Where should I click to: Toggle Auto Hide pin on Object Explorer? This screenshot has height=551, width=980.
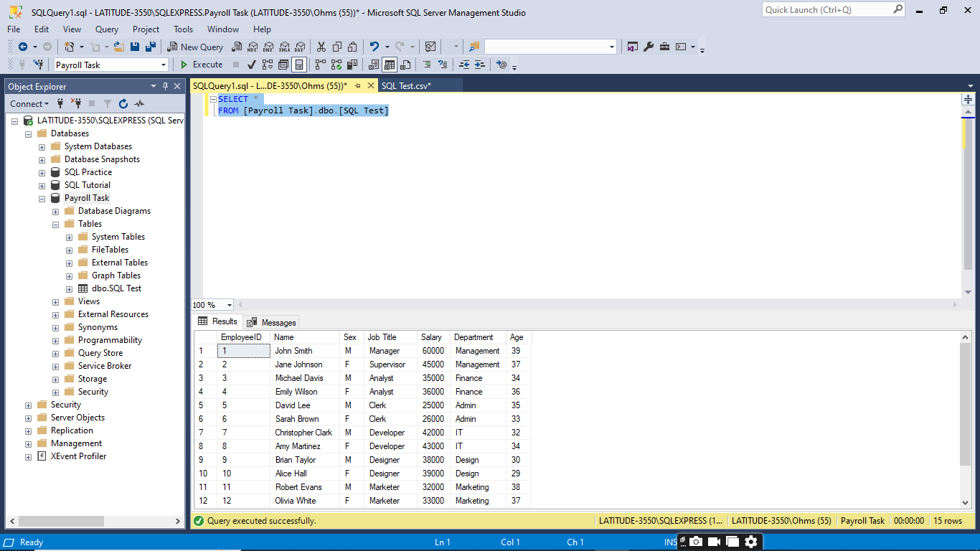point(166,86)
